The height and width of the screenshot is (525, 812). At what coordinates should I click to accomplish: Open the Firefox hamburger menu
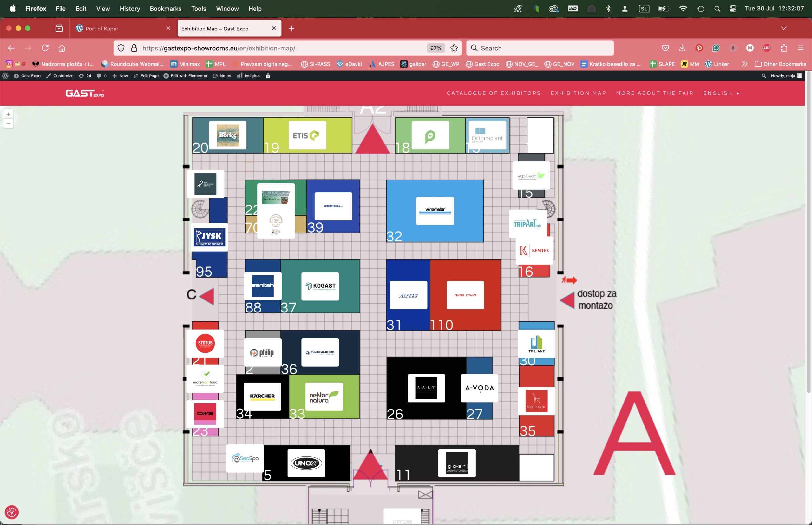point(801,48)
